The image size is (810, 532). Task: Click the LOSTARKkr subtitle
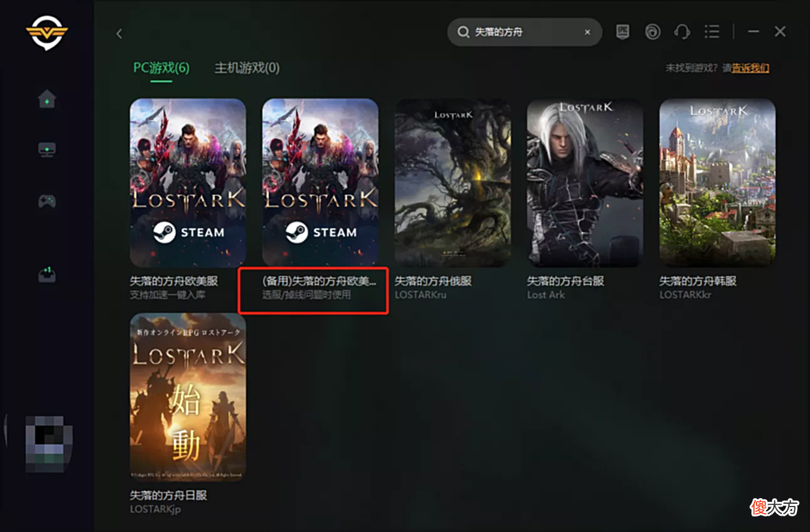pyautogui.click(x=685, y=295)
